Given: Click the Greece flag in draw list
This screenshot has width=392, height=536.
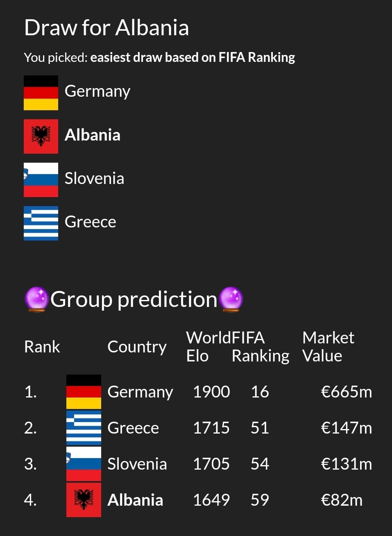Looking at the screenshot, I should [41, 223].
